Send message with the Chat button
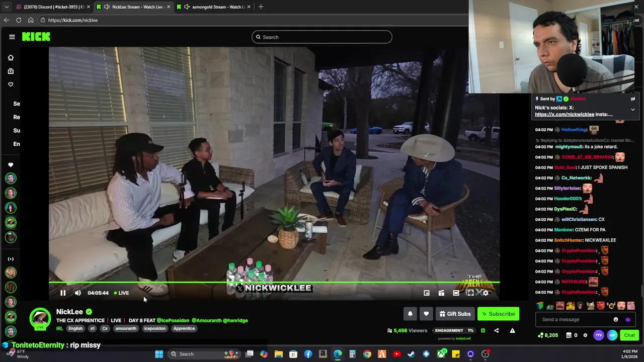The image size is (644, 362). [629, 335]
